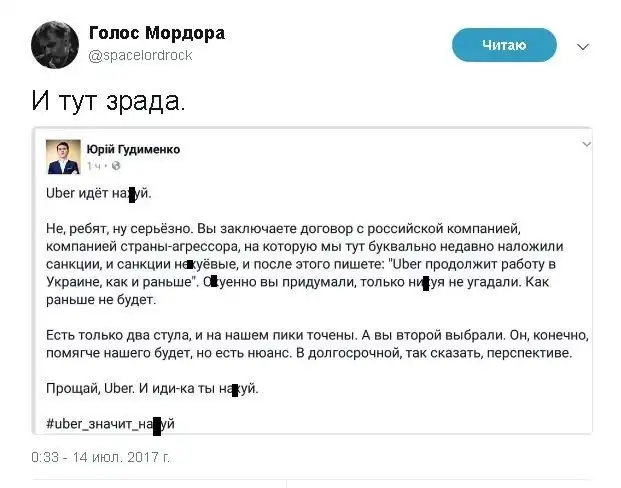This screenshot has height=488, width=621.
Task: Click the 'Uber идёт' opening line
Action: [98, 191]
